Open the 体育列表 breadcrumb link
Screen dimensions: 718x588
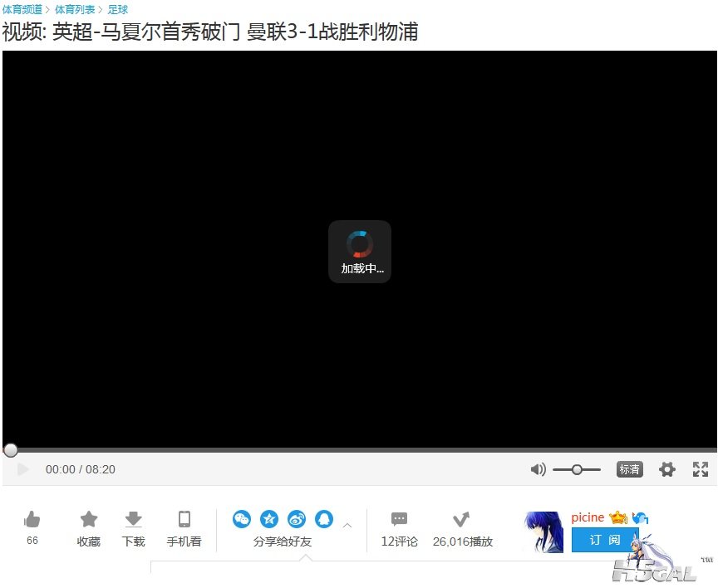coord(75,9)
